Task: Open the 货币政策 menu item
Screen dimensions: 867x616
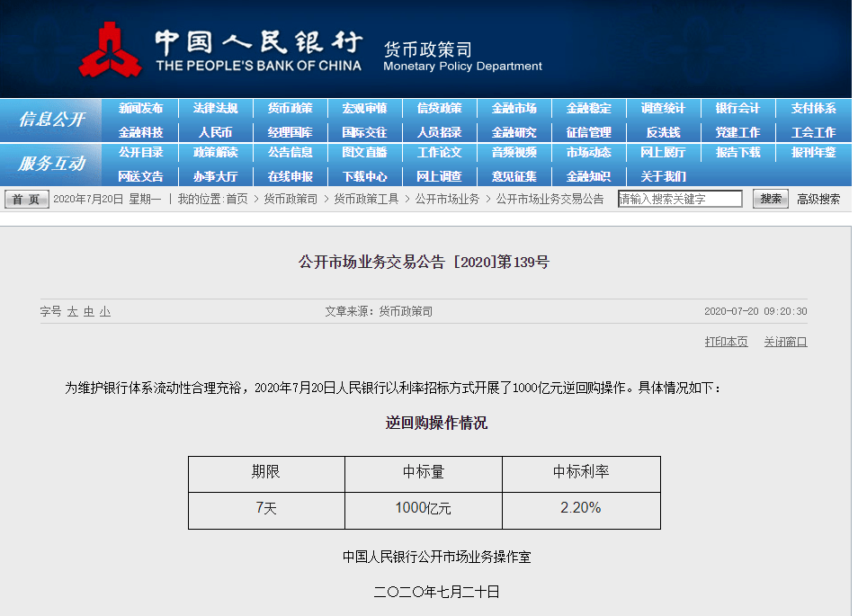Action: tap(290, 108)
